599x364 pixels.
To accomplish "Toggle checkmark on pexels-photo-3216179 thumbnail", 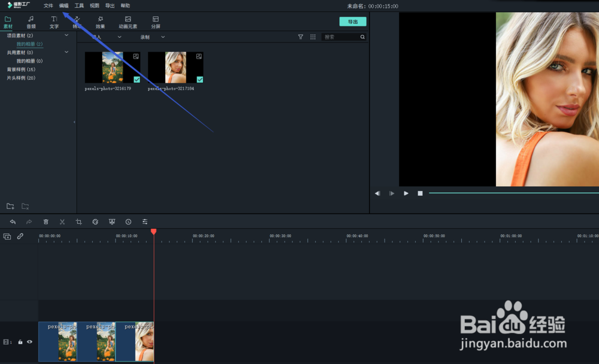I will pos(137,80).
